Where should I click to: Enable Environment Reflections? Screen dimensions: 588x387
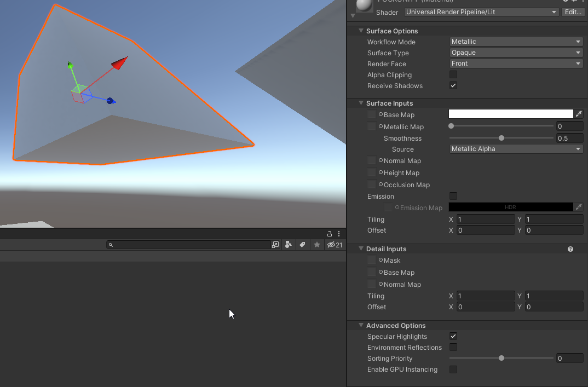pyautogui.click(x=453, y=347)
